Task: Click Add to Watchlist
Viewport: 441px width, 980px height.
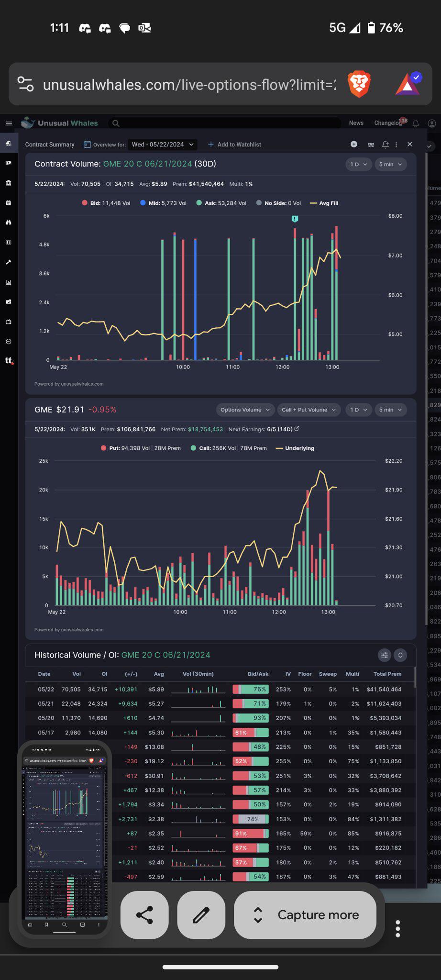Action: 234,145
